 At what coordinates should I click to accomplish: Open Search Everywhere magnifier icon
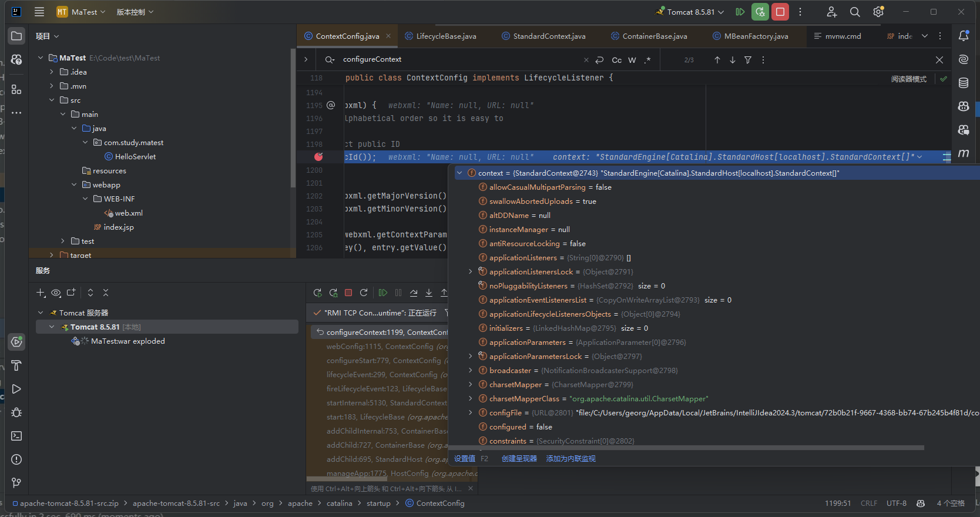tap(855, 12)
